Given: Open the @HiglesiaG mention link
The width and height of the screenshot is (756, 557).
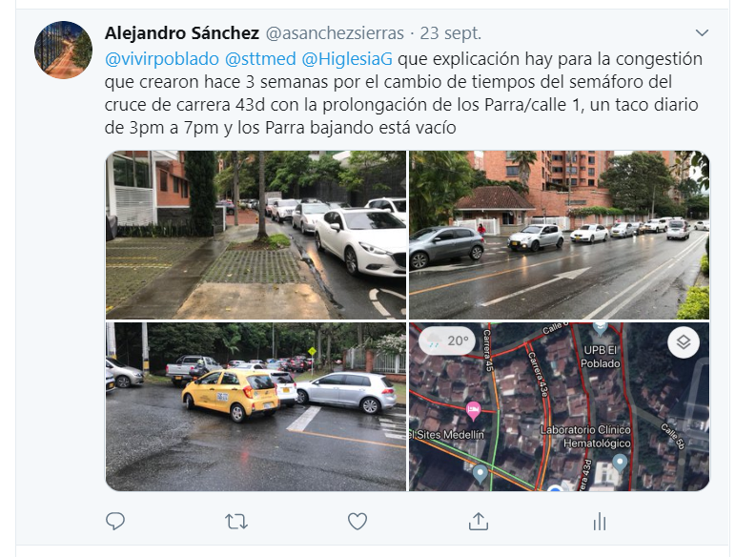Looking at the screenshot, I should [347, 59].
